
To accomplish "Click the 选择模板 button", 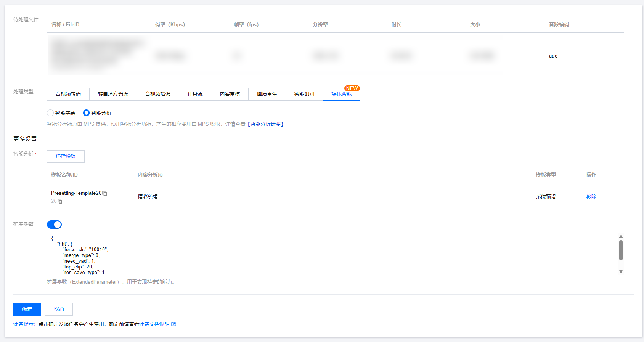I will [x=66, y=156].
